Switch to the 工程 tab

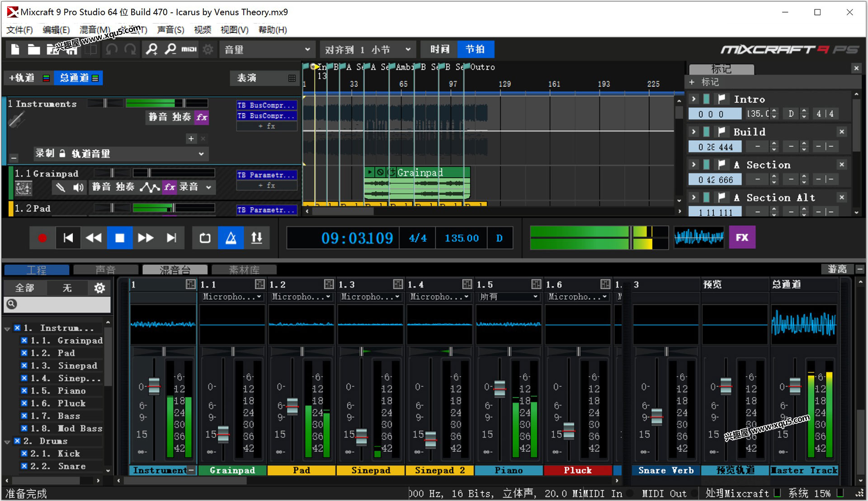click(x=37, y=270)
